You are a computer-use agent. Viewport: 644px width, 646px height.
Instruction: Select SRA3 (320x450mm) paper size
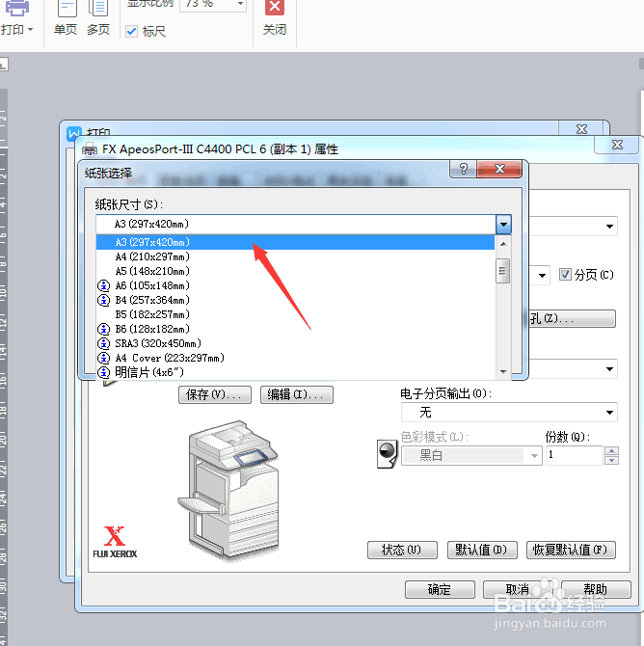[295, 343]
